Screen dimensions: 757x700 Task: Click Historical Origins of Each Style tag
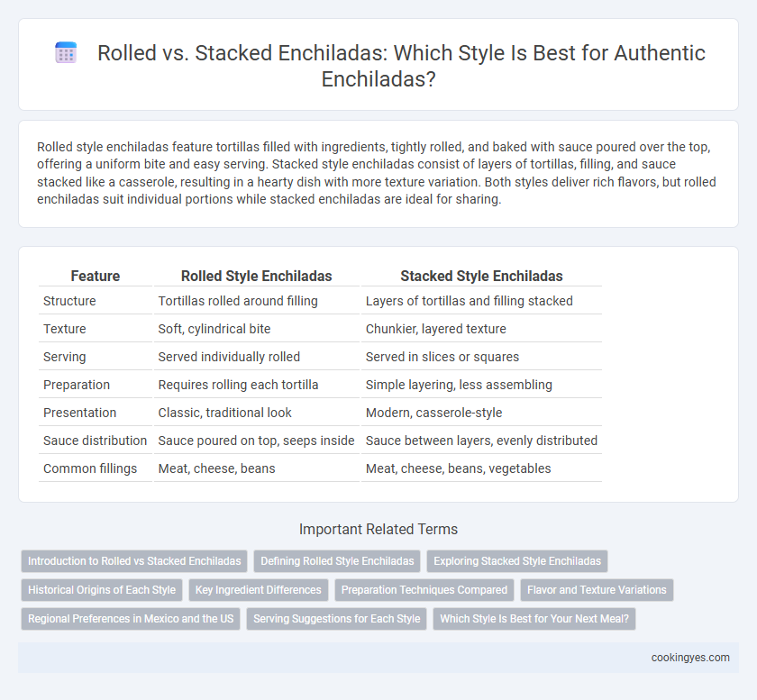pos(102,590)
